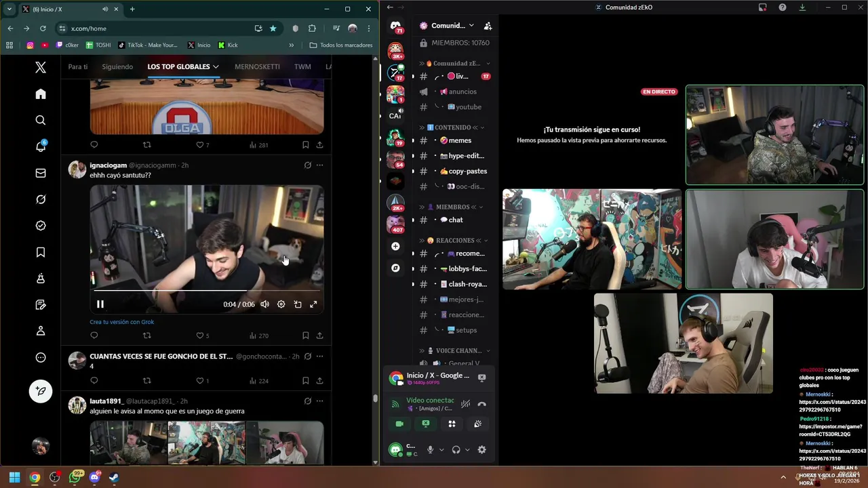The height and width of the screenshot is (488, 868).
Task: Open X search from sidebar magnifier
Action: coord(41,120)
